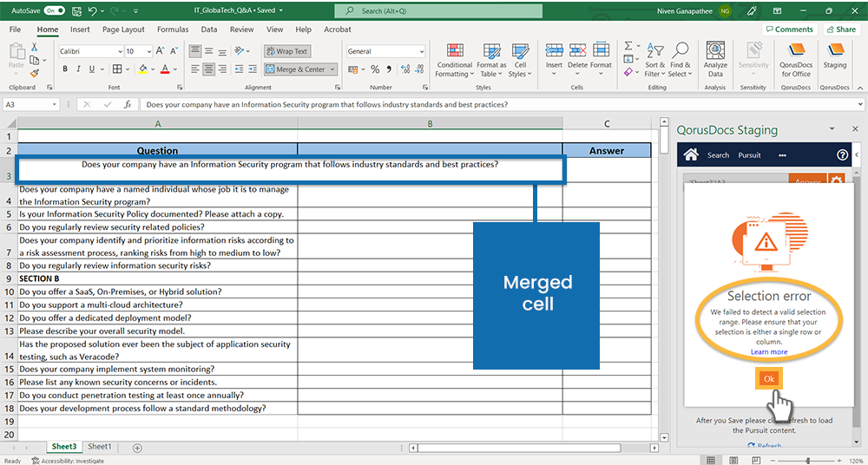
Task: Open Pursuit in QorusDocs pane
Action: point(750,155)
